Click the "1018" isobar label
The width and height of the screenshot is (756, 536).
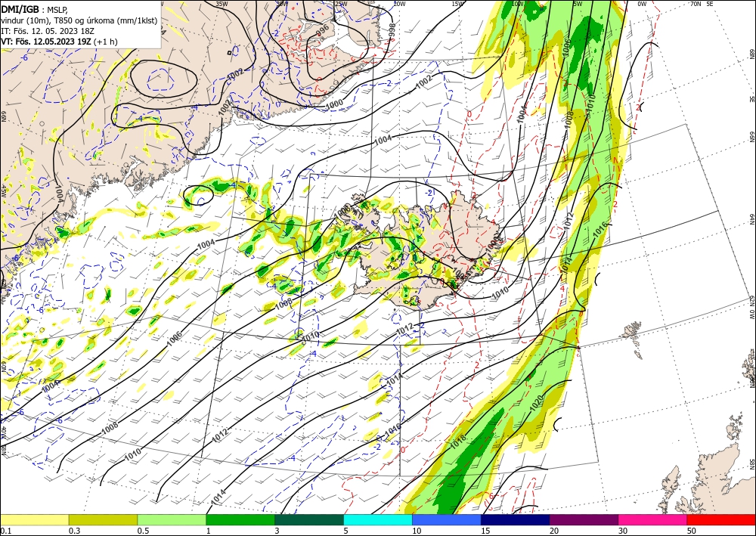(459, 442)
